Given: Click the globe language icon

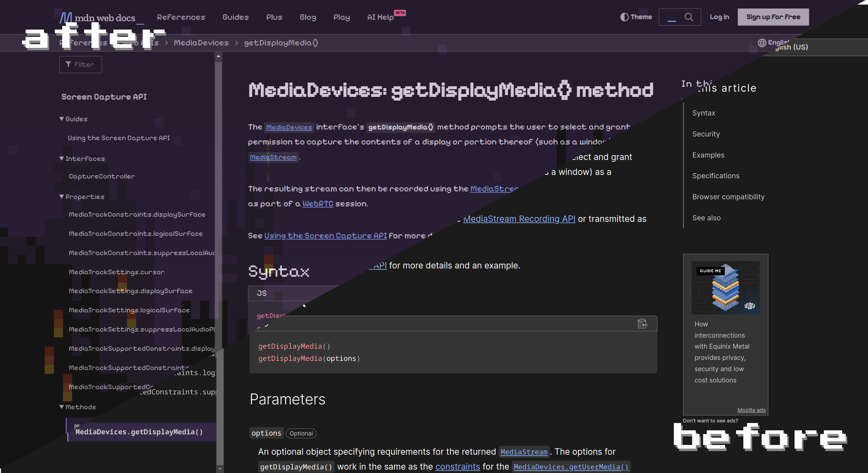Looking at the screenshot, I should pos(762,43).
